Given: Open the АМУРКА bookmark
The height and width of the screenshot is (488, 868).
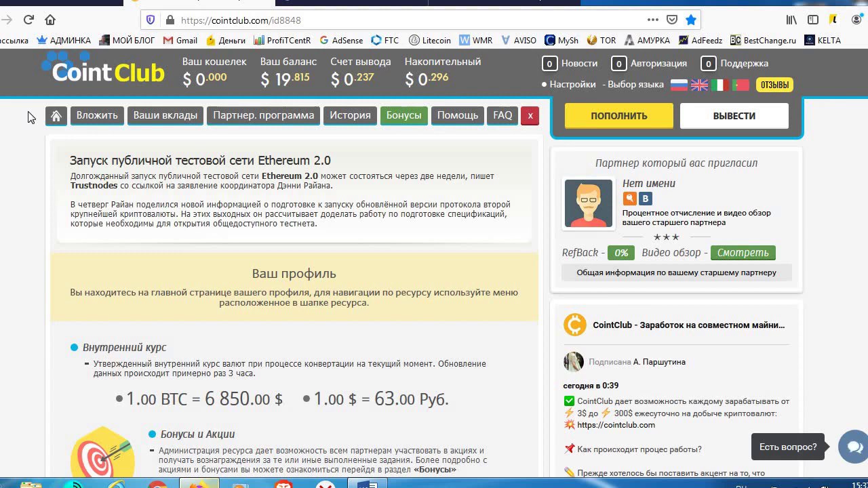Looking at the screenshot, I should [648, 40].
